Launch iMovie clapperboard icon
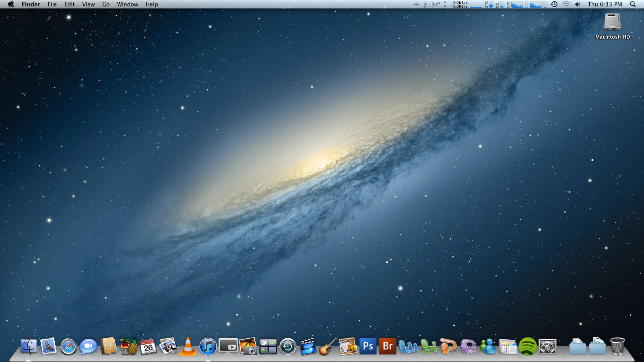 pos(308,346)
